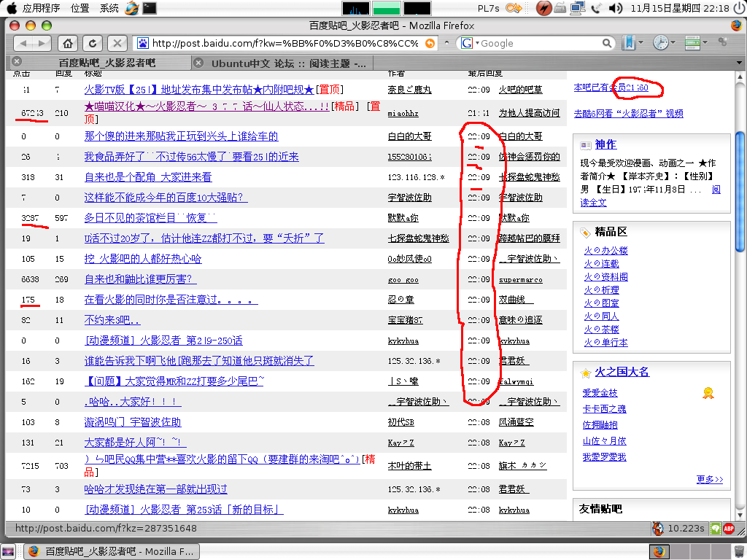The image size is (747, 560).
Task: Click the search magnifier icon
Action: [x=606, y=43]
